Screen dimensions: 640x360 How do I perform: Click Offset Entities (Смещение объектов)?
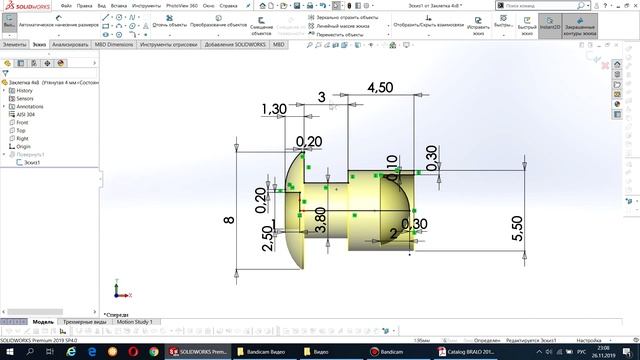point(261,26)
